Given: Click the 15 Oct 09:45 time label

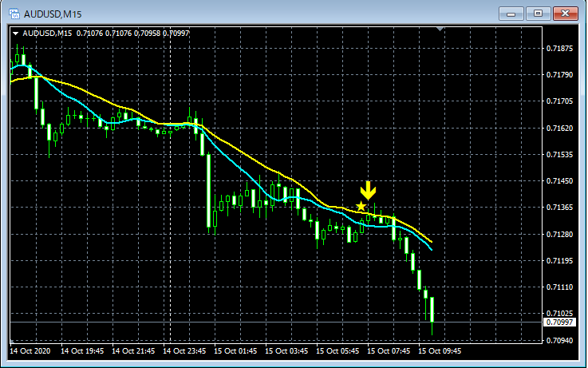Looking at the screenshot, I should [x=439, y=351].
